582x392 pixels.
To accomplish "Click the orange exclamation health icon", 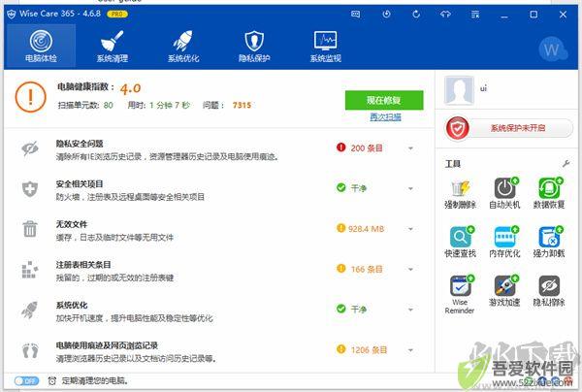I will [x=31, y=97].
